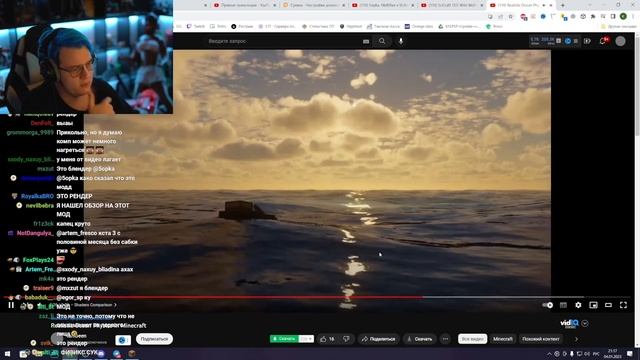Open the Chrome profile avatar
The image size is (640, 360).
[623, 16]
